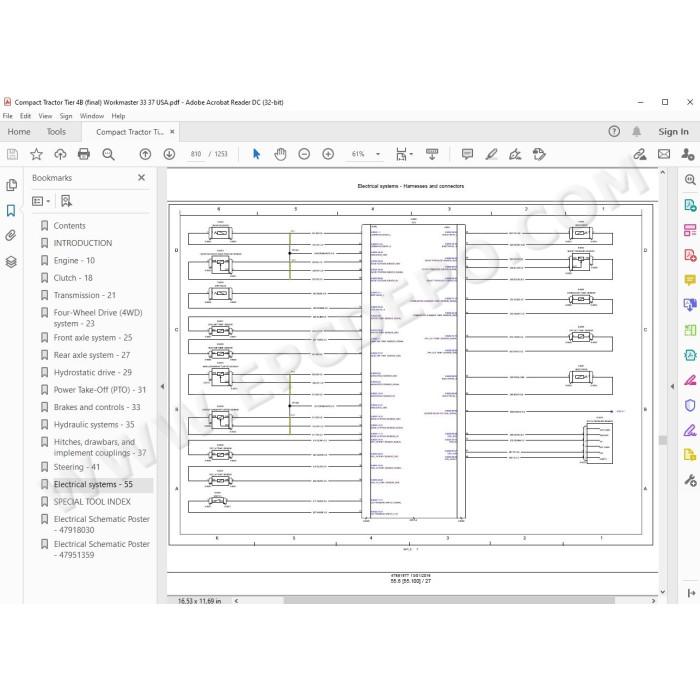Click the zoom percentage field 61%

coord(358,154)
